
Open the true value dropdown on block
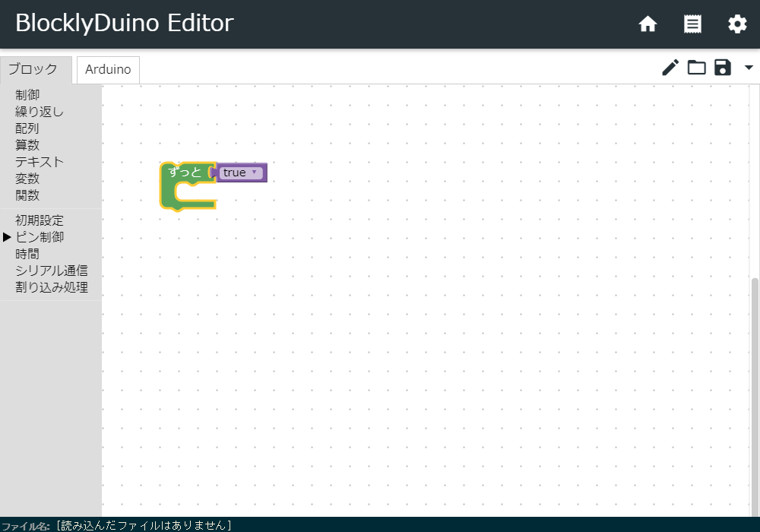click(x=254, y=173)
